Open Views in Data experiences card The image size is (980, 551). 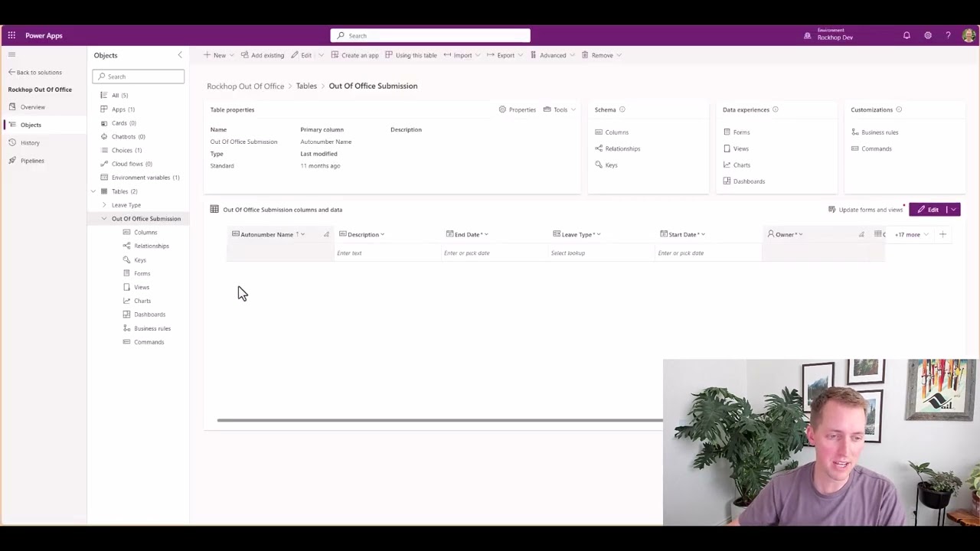tap(736, 148)
